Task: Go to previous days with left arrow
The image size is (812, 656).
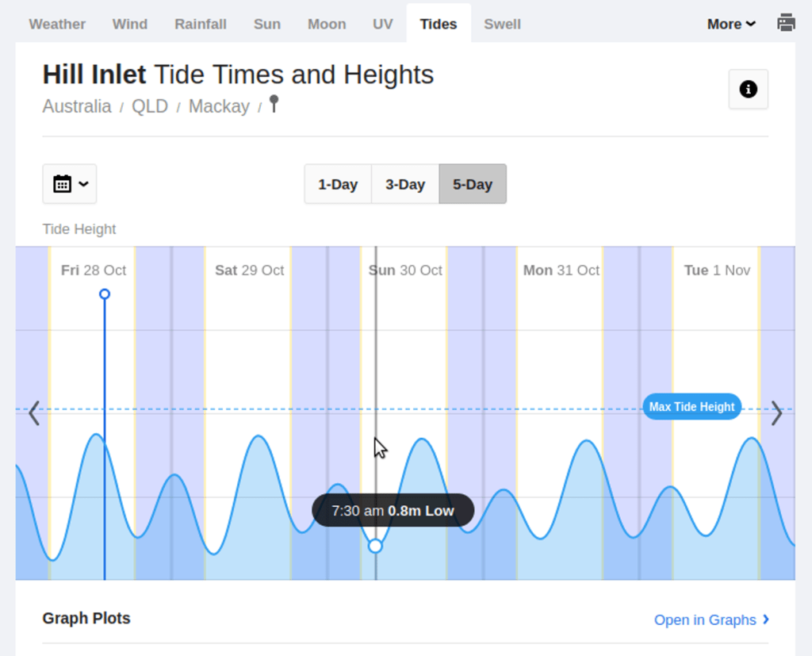Action: click(x=34, y=413)
